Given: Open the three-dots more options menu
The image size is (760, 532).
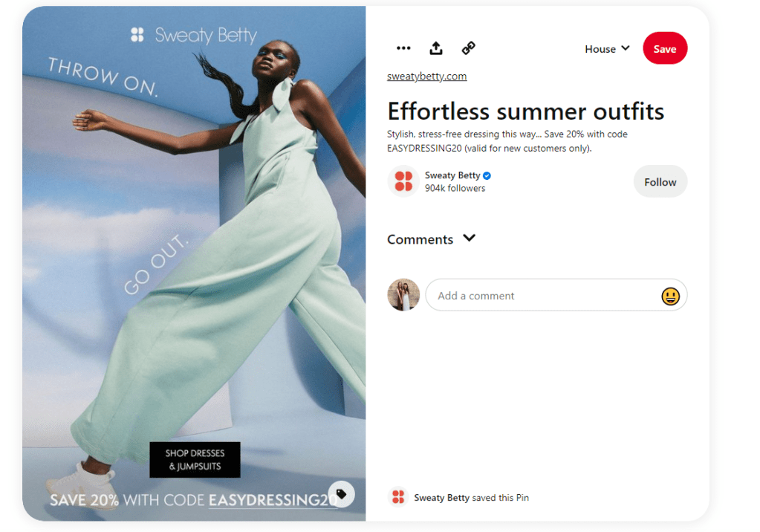Looking at the screenshot, I should pos(403,48).
